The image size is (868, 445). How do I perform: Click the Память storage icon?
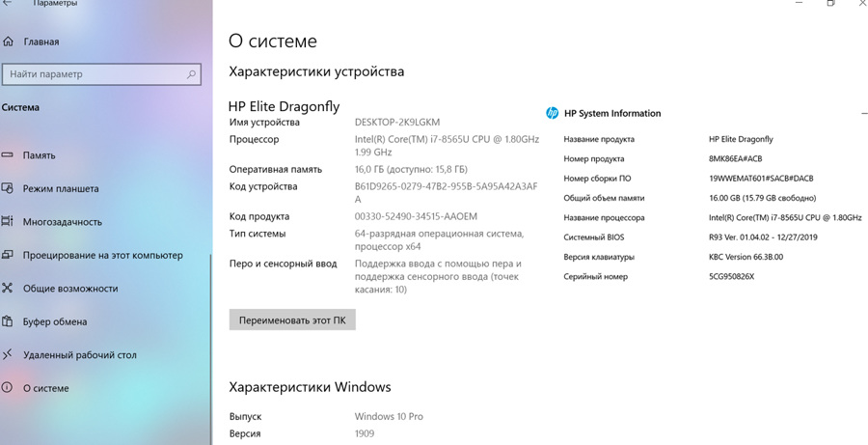coord(7,155)
